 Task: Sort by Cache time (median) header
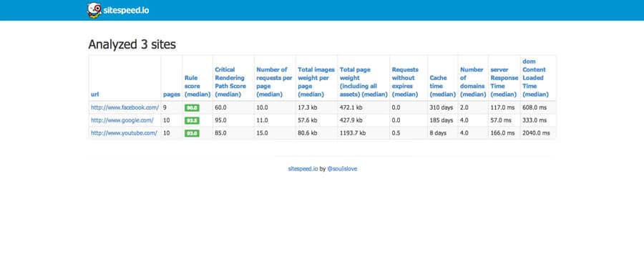click(443, 87)
